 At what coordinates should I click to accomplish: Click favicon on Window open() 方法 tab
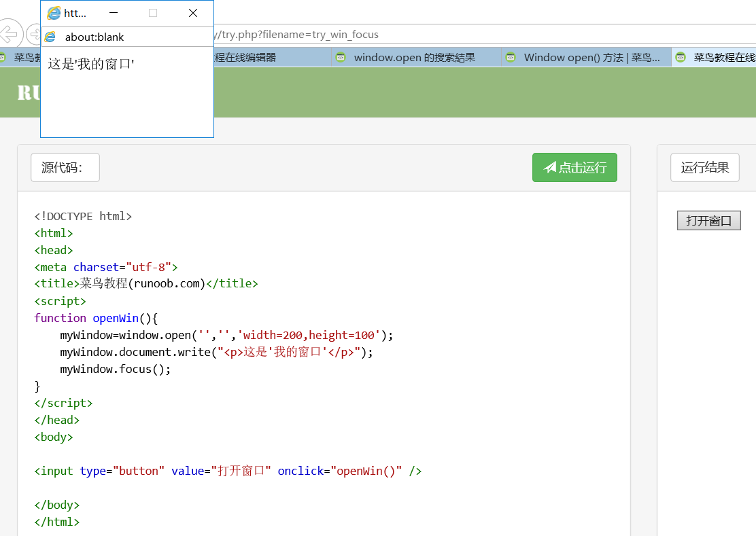[511, 57]
